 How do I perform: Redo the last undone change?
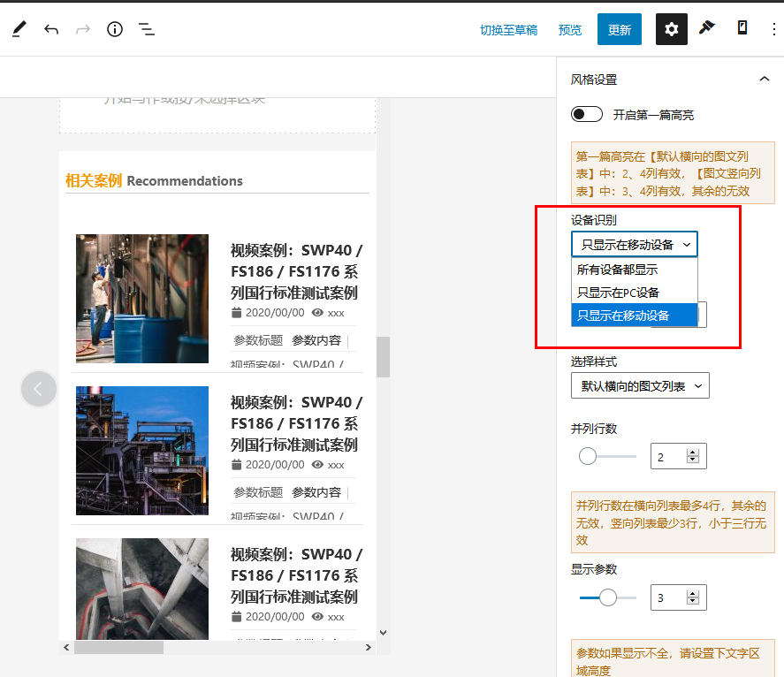pyautogui.click(x=82, y=29)
